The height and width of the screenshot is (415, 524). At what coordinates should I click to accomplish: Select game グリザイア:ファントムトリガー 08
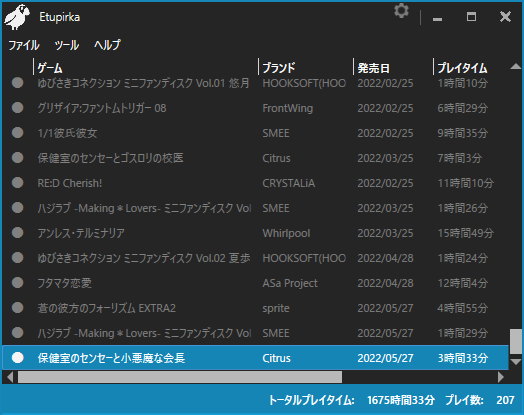pyautogui.click(x=102, y=108)
